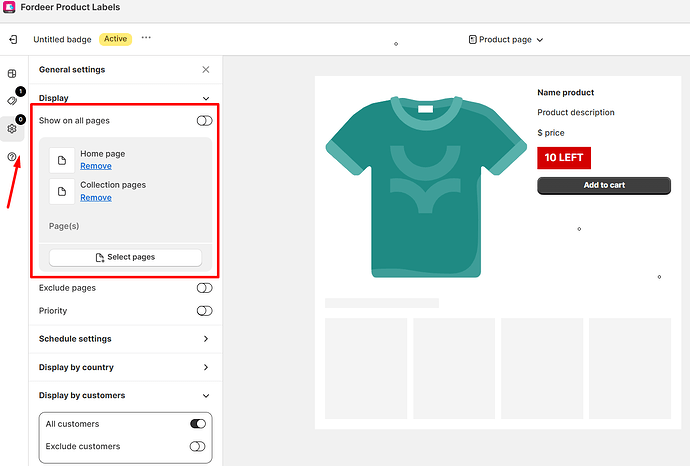Click the Fordeer Product Labels app icon
690x466 pixels.
click(9, 7)
